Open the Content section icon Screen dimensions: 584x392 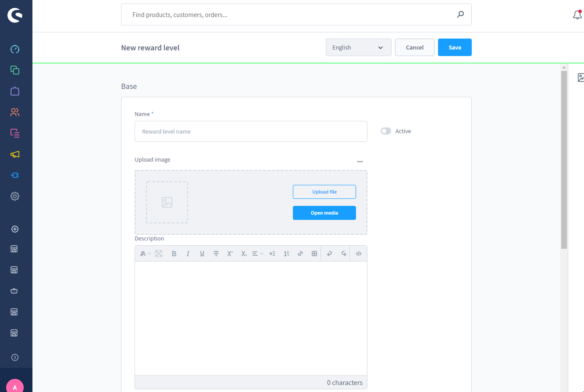pos(15,133)
